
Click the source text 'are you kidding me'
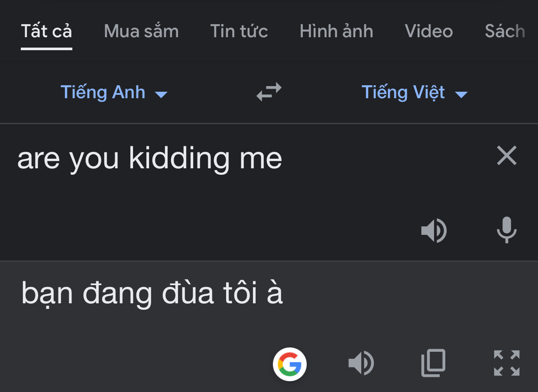tap(150, 158)
